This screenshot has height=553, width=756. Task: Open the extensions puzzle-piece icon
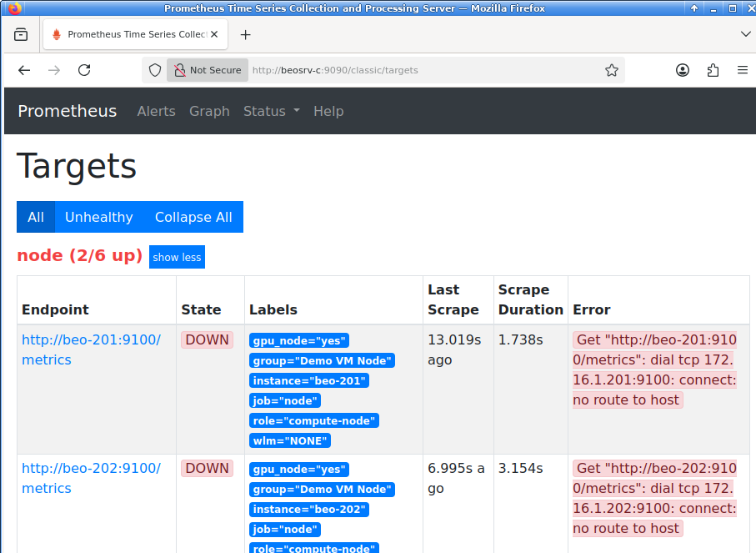(x=713, y=70)
